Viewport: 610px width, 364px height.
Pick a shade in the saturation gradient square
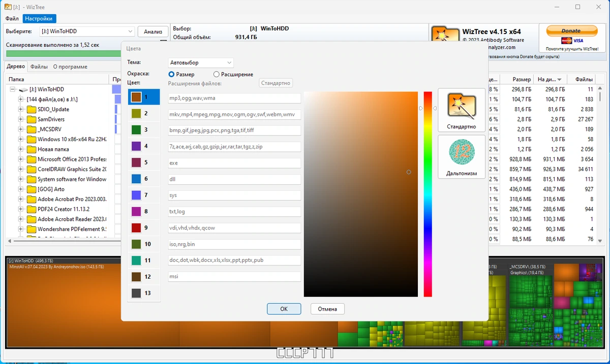360,194
